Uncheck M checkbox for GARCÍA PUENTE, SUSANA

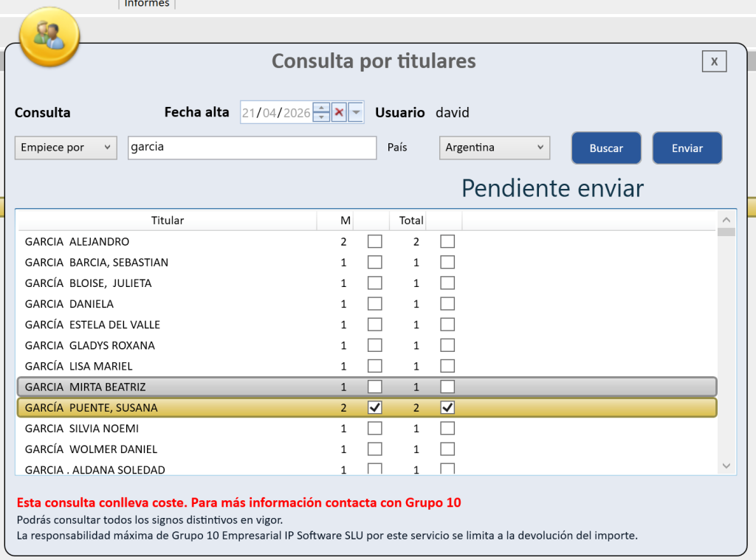click(x=375, y=407)
